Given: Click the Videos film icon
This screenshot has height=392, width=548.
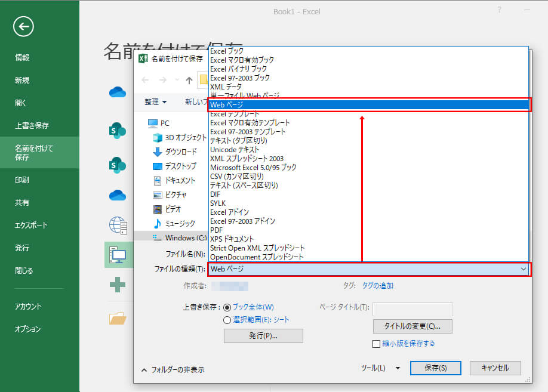Looking at the screenshot, I should tap(158, 209).
